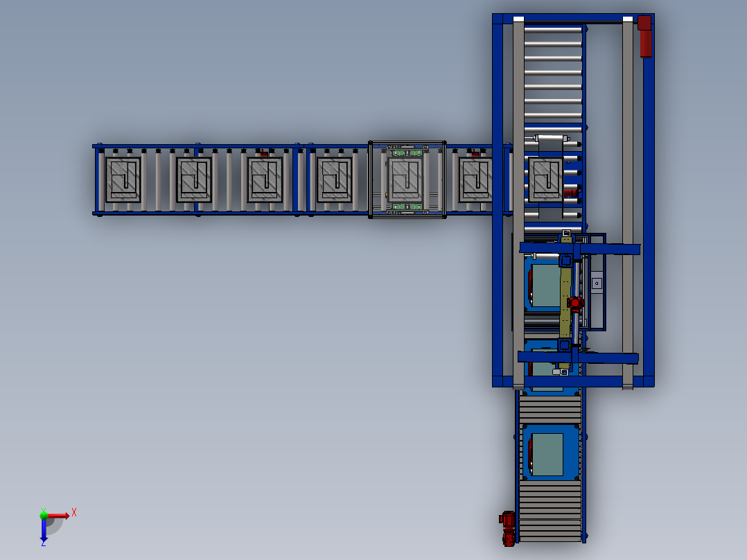Select the workpiece inside the black-framed station
This screenshot has height=560, width=747.
point(406,180)
